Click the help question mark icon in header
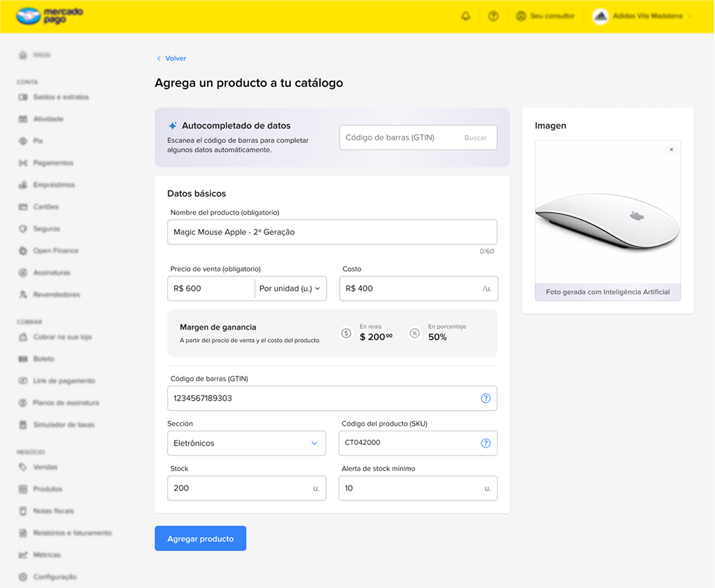Screen dimensions: 715x588 coord(493,16)
